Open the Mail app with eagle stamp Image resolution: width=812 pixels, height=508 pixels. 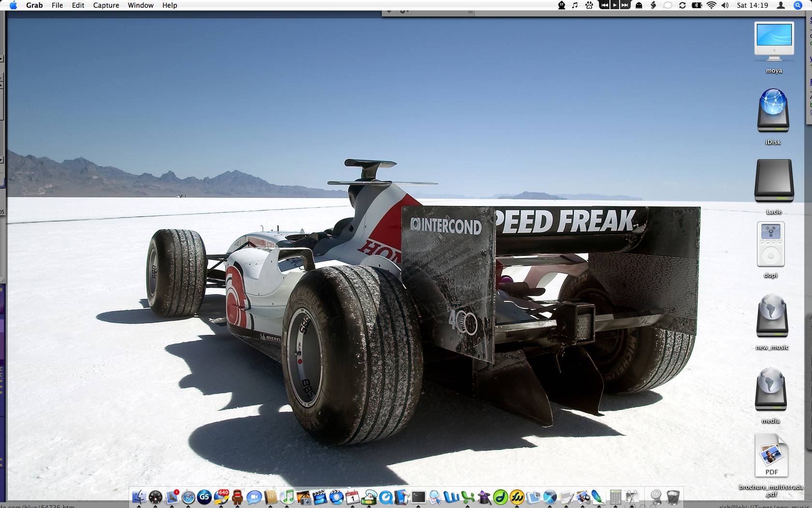(x=172, y=497)
